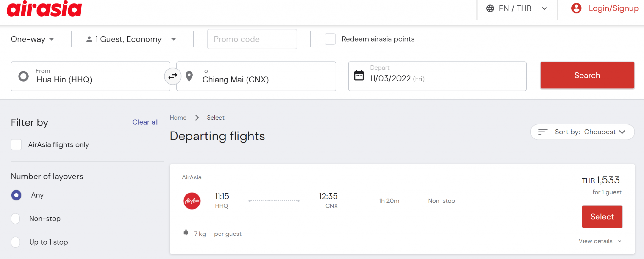Open Sort by Cheapest dropdown
The height and width of the screenshot is (259, 644).
582,132
